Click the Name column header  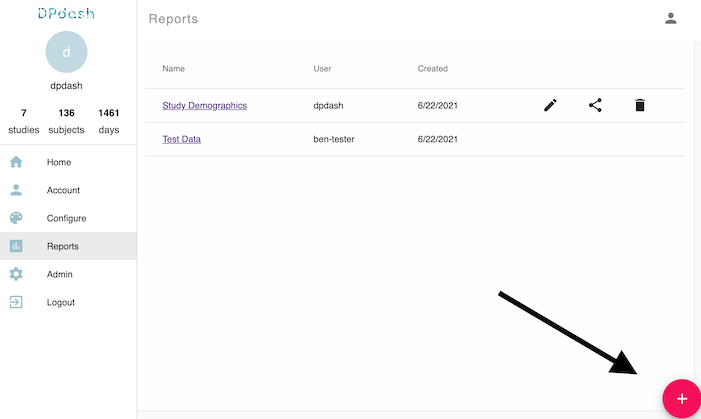click(x=173, y=68)
